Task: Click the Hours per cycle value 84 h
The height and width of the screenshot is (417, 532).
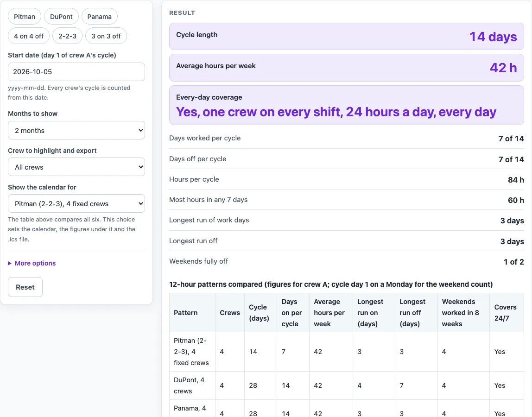Action: coord(516,179)
